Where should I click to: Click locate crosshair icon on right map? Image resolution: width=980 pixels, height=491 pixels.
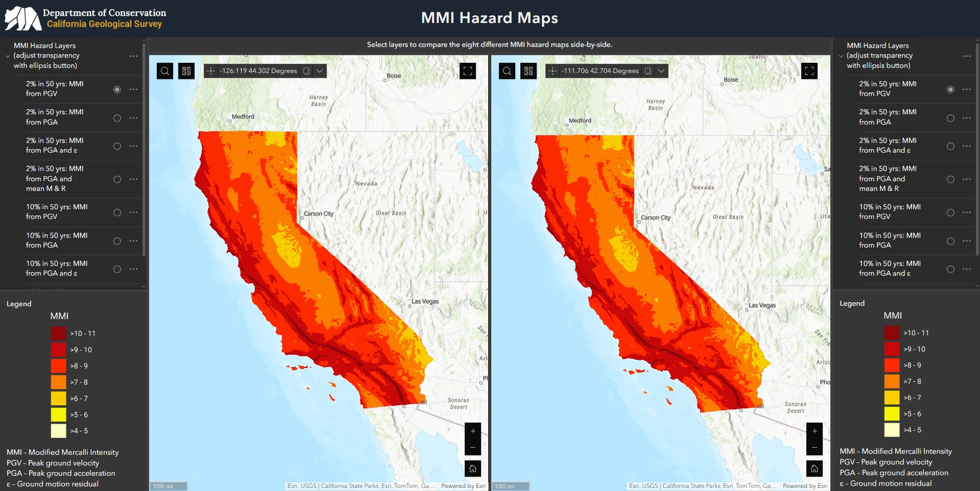point(553,71)
